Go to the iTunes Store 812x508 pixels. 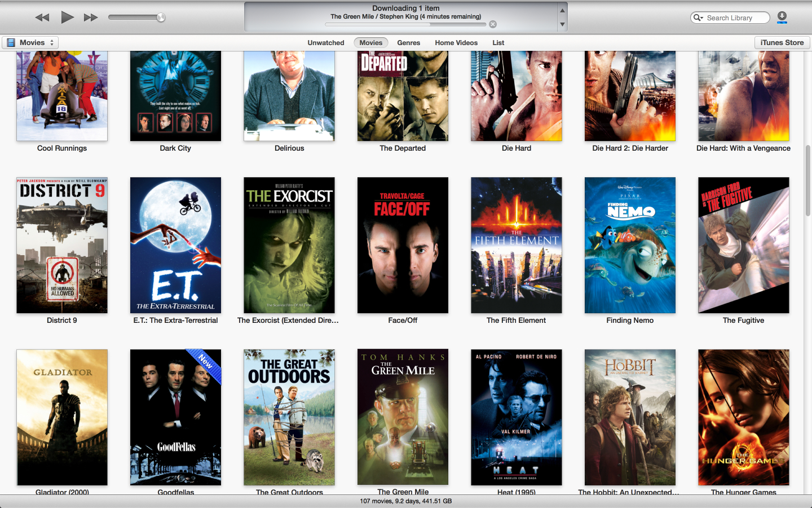tap(782, 42)
